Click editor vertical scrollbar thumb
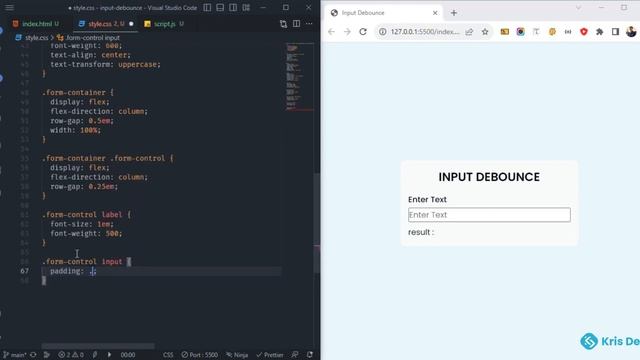 click(317, 223)
